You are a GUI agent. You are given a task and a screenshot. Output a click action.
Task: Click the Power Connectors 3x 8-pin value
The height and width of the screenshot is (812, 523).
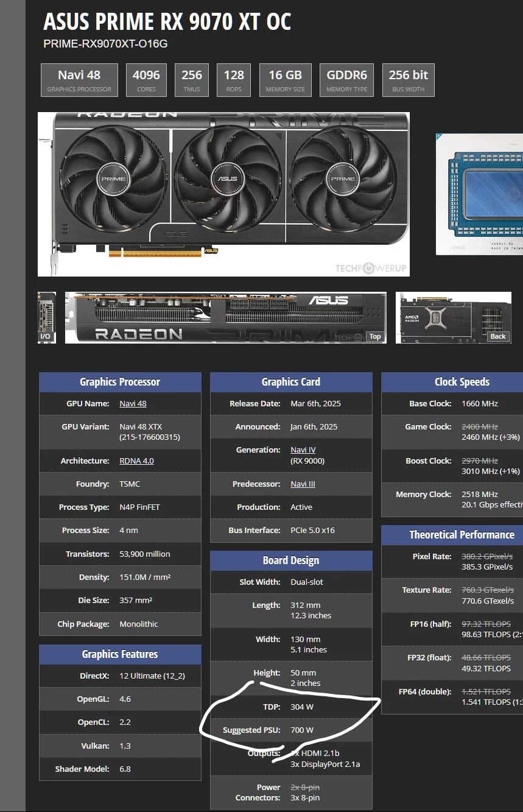click(x=305, y=797)
